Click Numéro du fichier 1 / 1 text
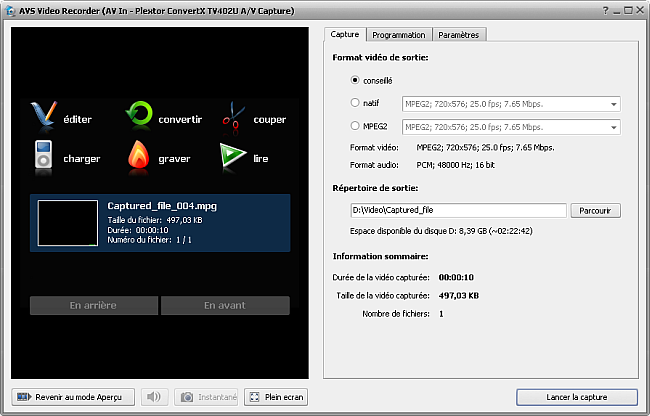 149,239
